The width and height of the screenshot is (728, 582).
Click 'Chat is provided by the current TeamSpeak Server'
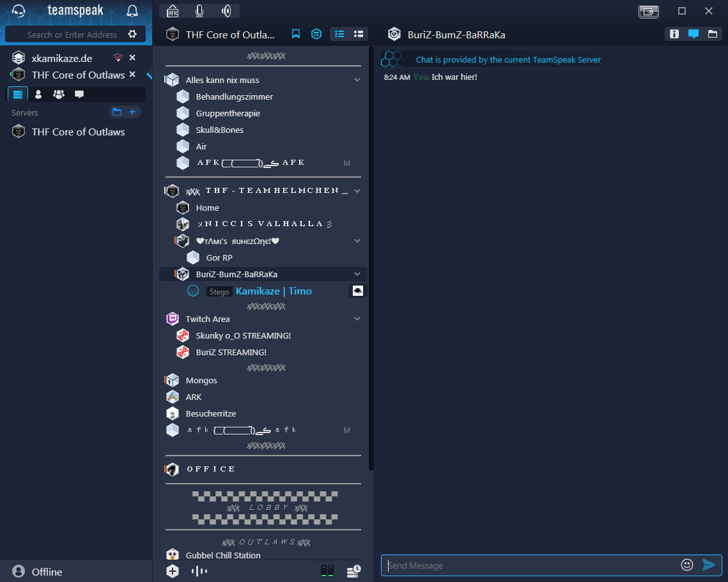coord(508,60)
